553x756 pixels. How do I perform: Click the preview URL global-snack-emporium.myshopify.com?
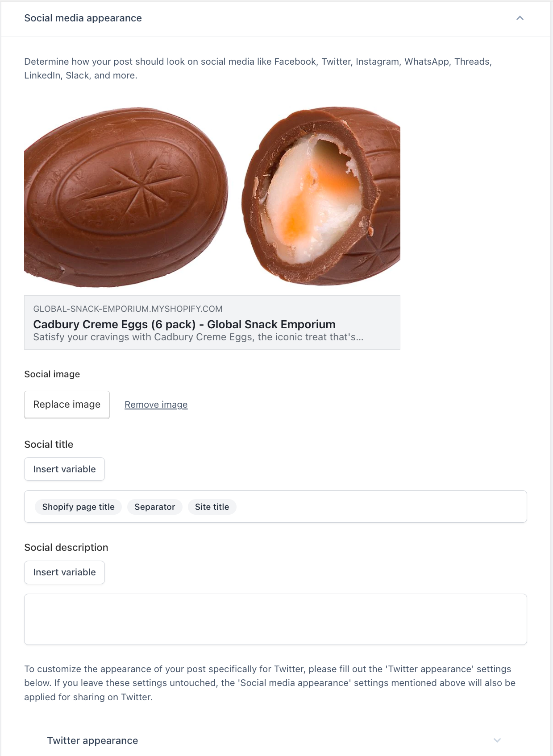(128, 309)
